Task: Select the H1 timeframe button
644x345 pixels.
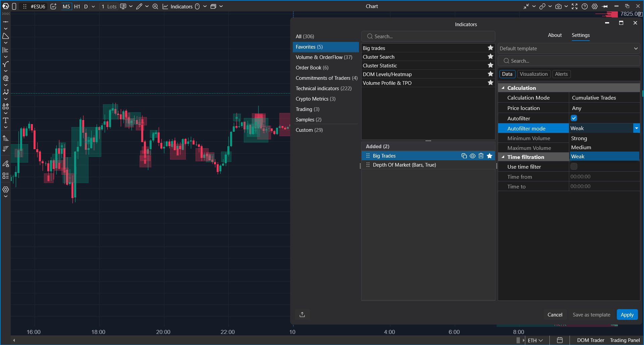Action: pyautogui.click(x=77, y=6)
